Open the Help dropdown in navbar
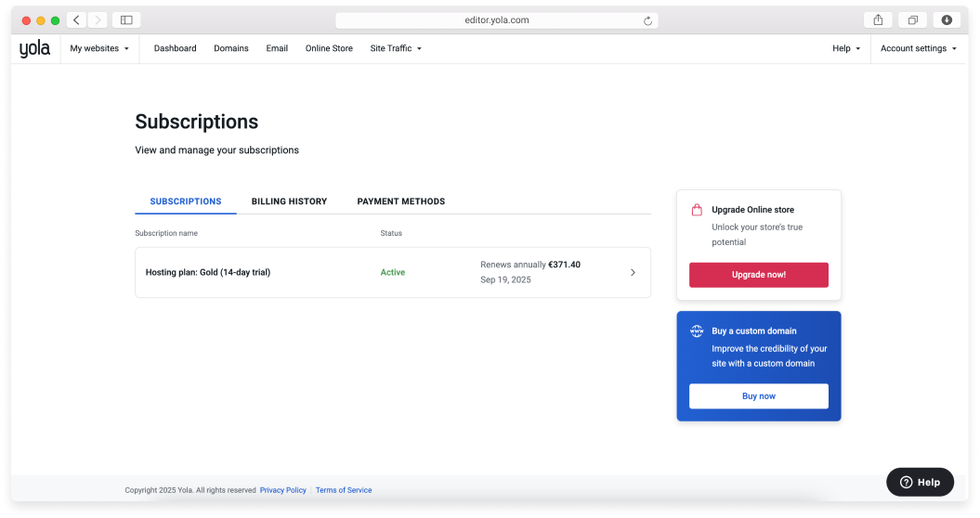980x518 pixels. (846, 48)
